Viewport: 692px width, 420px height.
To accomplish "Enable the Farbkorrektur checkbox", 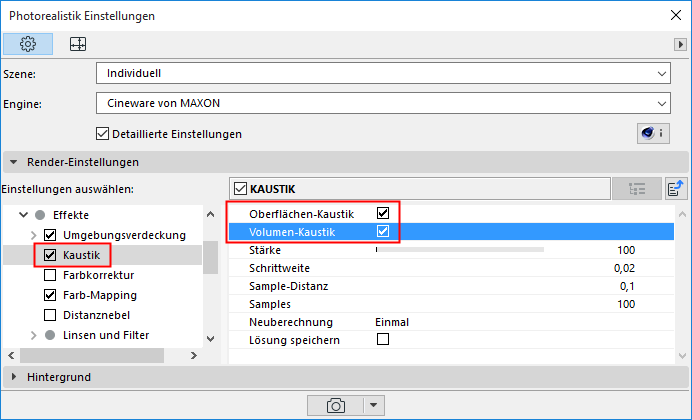I will tap(50, 275).
